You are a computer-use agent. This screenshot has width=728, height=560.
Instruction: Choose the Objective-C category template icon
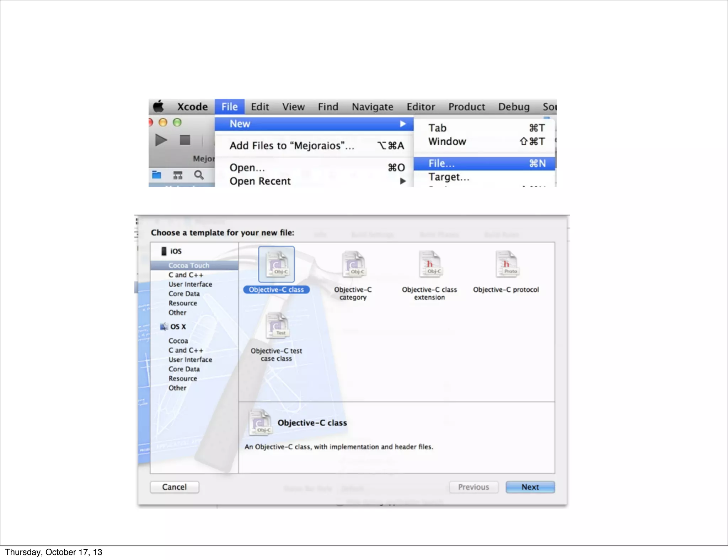(353, 264)
